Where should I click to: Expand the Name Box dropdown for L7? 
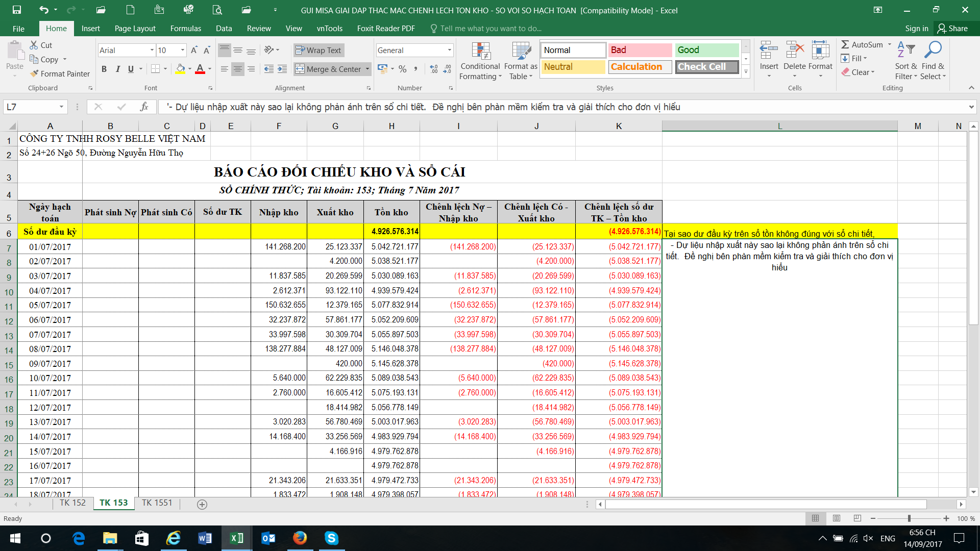pos(61,107)
